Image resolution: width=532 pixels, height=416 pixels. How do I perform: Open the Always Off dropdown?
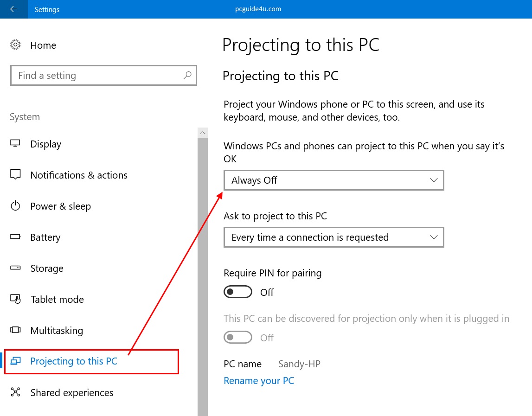[333, 180]
